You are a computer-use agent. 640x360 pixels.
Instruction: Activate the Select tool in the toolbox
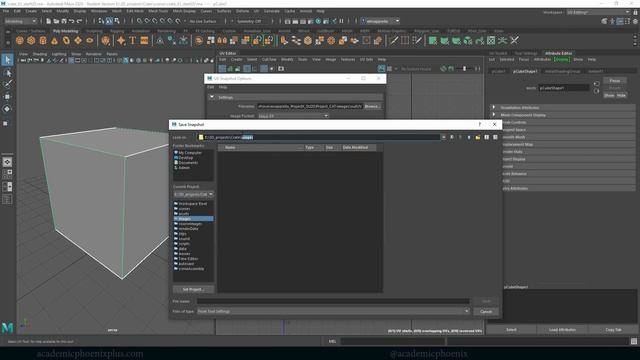pyautogui.click(x=7, y=60)
